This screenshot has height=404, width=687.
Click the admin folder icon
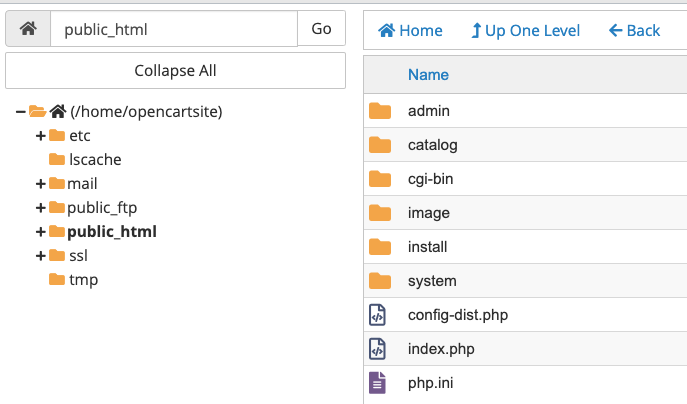380,111
